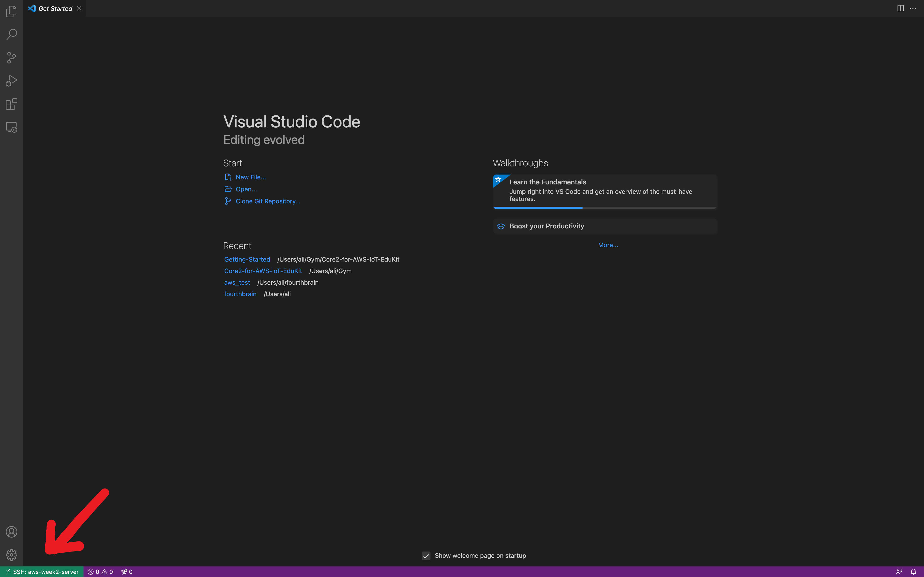
Task: Toggle Show welcome page on startup checkbox
Action: coord(426,556)
